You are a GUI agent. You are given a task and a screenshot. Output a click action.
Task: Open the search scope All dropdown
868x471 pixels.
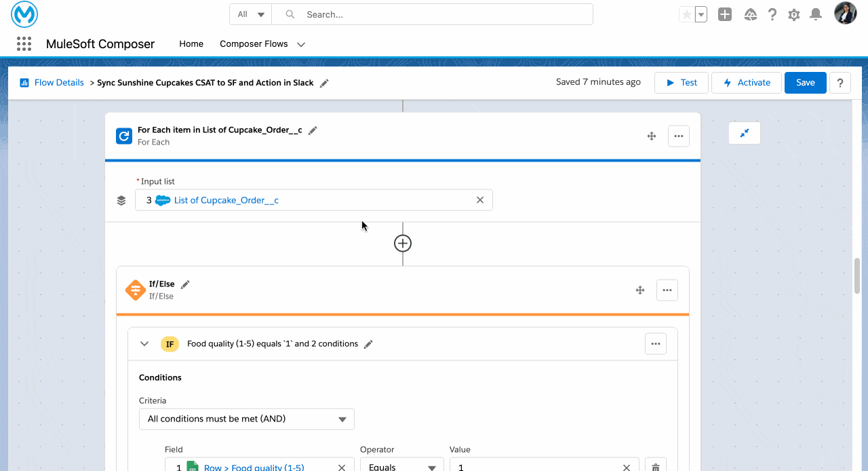[251, 14]
